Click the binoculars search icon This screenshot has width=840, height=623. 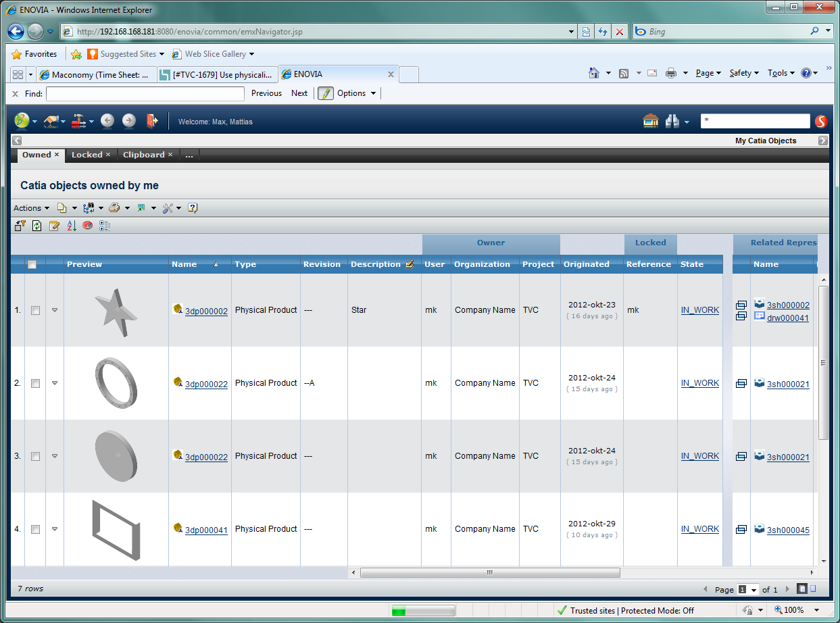click(x=672, y=121)
